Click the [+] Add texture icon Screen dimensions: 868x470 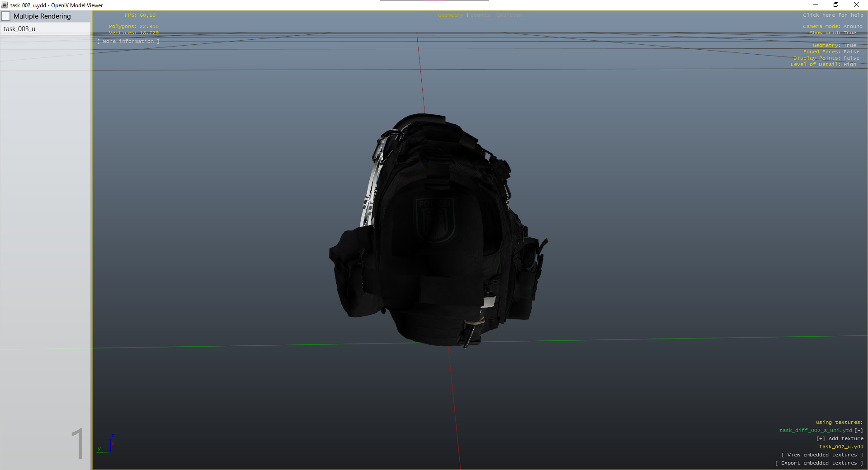click(821, 439)
